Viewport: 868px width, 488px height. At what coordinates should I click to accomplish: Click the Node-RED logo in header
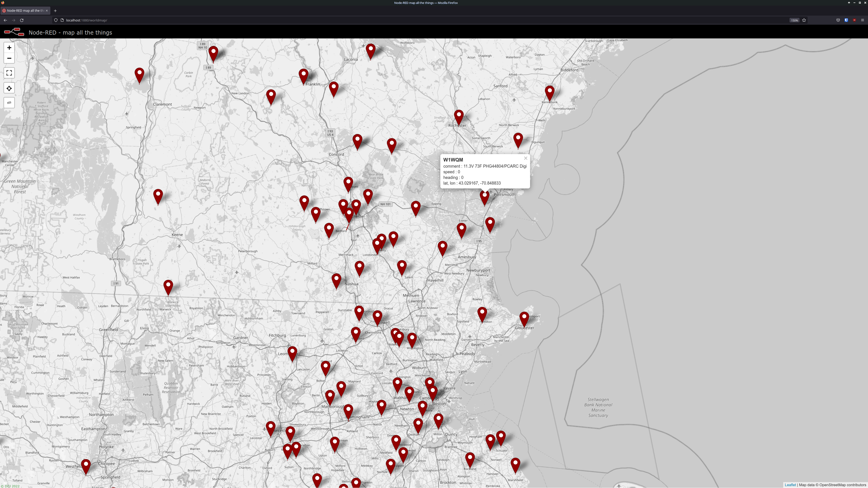tap(14, 32)
